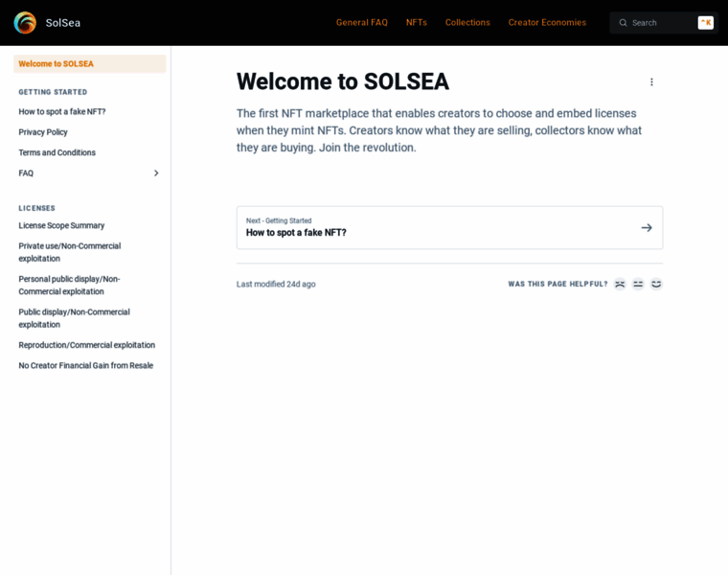728x575 pixels.
Task: Rate the page with the neutral face
Action: (638, 284)
